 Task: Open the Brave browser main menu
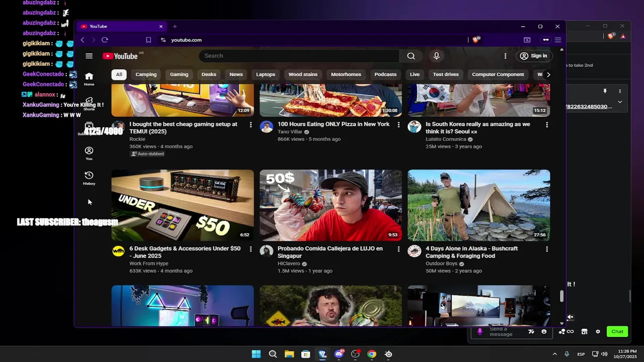[557, 40]
